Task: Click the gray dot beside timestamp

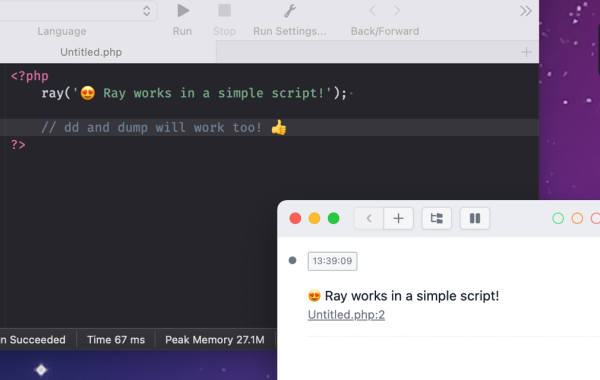Action: (x=292, y=261)
